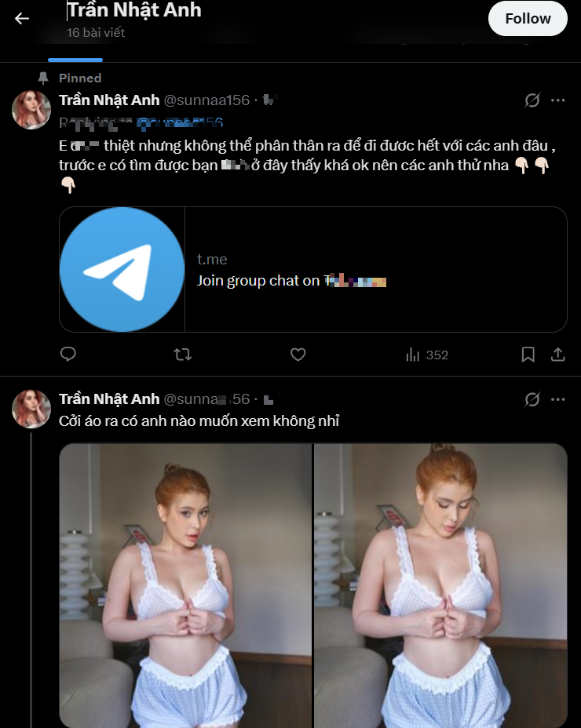Click the back arrow icon
Viewport: 581px width, 728px height.
(22, 18)
